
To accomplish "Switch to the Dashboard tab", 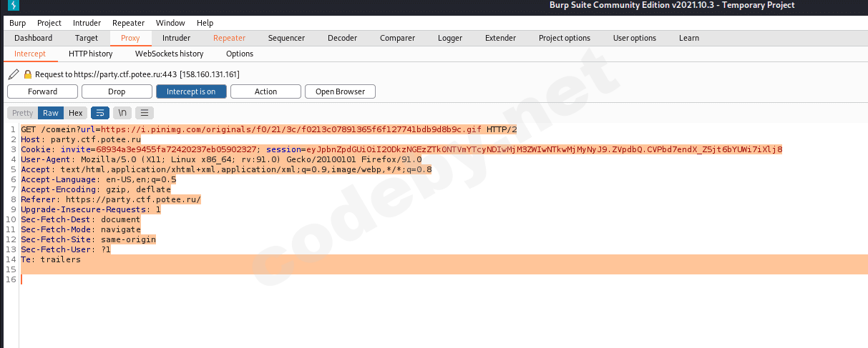I will (x=33, y=38).
